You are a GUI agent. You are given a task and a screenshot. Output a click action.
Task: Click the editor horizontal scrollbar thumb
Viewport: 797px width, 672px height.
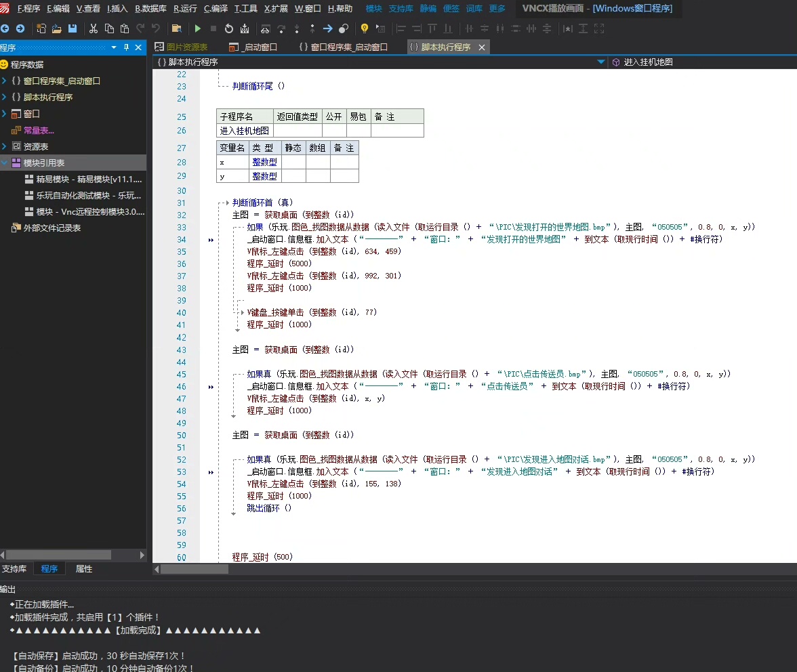click(x=195, y=569)
